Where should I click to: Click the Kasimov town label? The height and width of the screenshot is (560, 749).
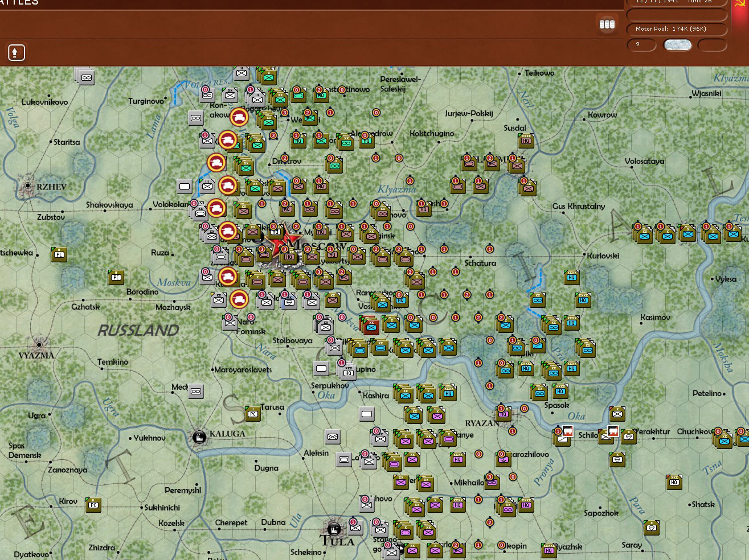tap(655, 318)
